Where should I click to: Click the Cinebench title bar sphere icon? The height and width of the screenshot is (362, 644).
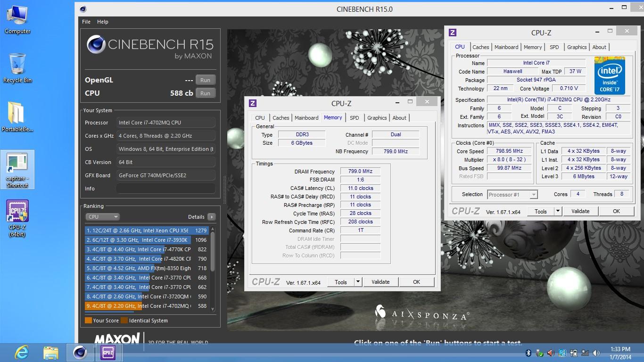click(83, 9)
